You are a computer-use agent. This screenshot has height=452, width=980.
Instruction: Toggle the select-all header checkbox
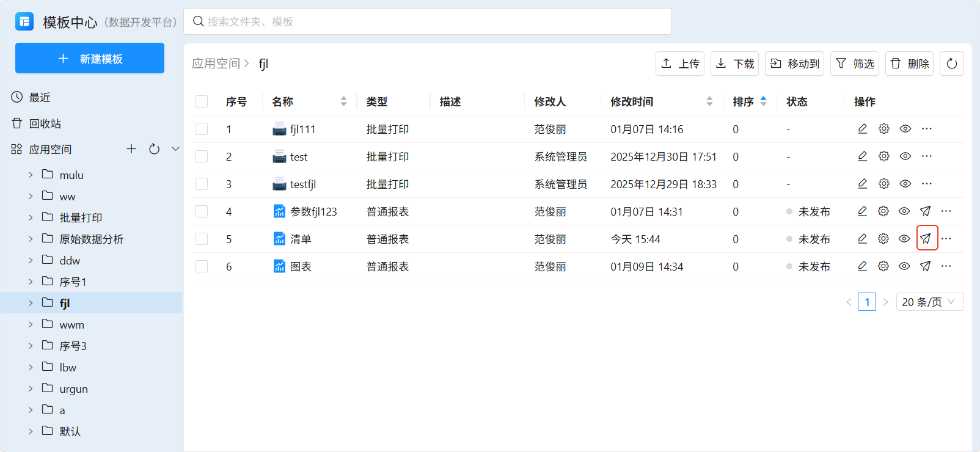(x=202, y=101)
